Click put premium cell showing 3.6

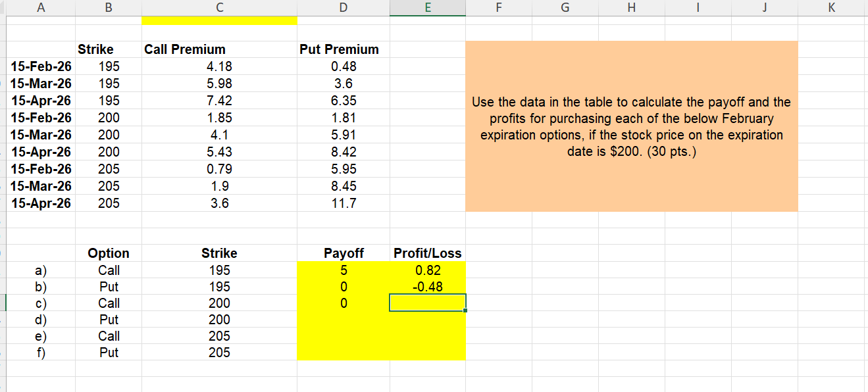click(344, 84)
